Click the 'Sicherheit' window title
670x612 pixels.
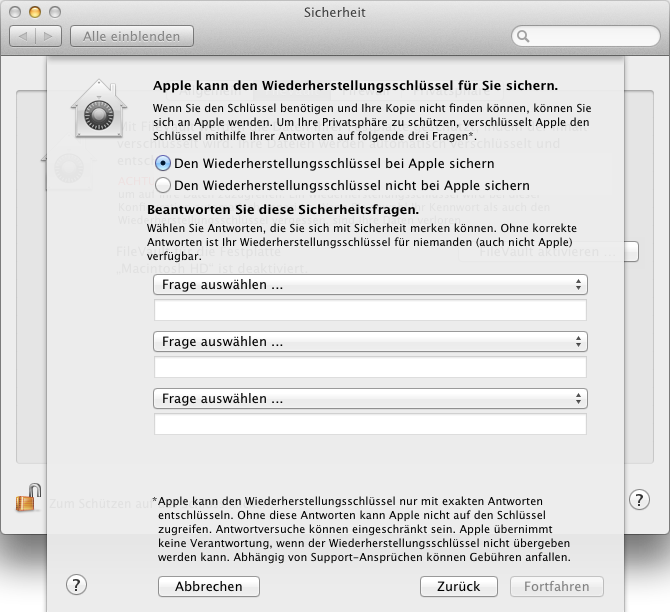[335, 12]
